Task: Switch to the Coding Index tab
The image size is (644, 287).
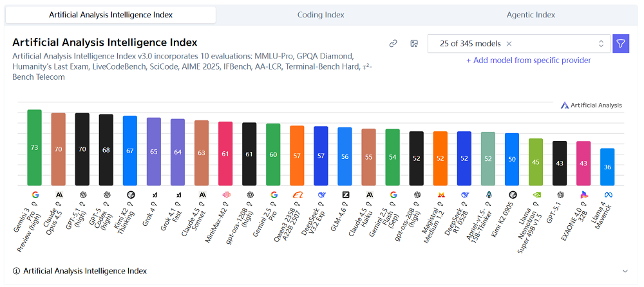Action: tap(321, 15)
